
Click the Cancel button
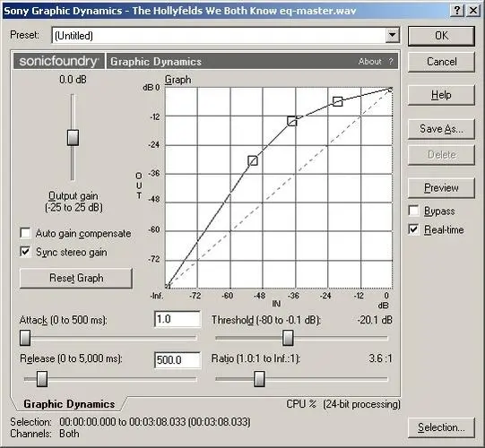coord(441,62)
